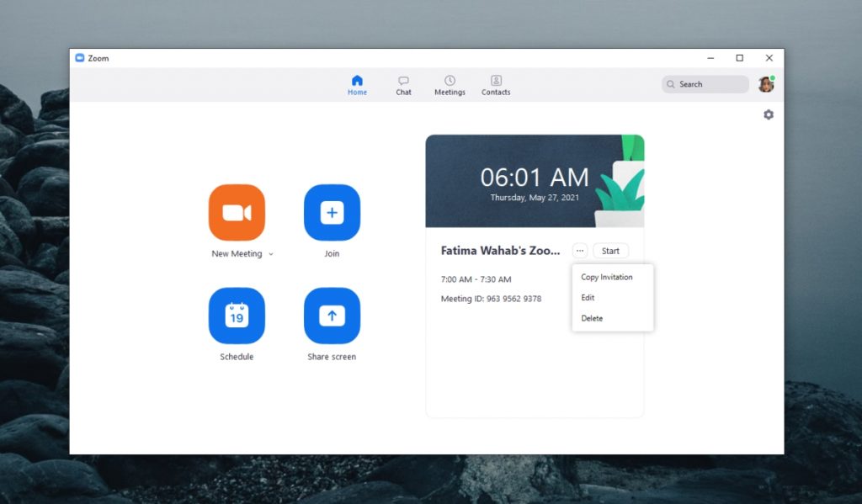Select Copy Invitation from the menu
862x504 pixels.
[x=608, y=277]
